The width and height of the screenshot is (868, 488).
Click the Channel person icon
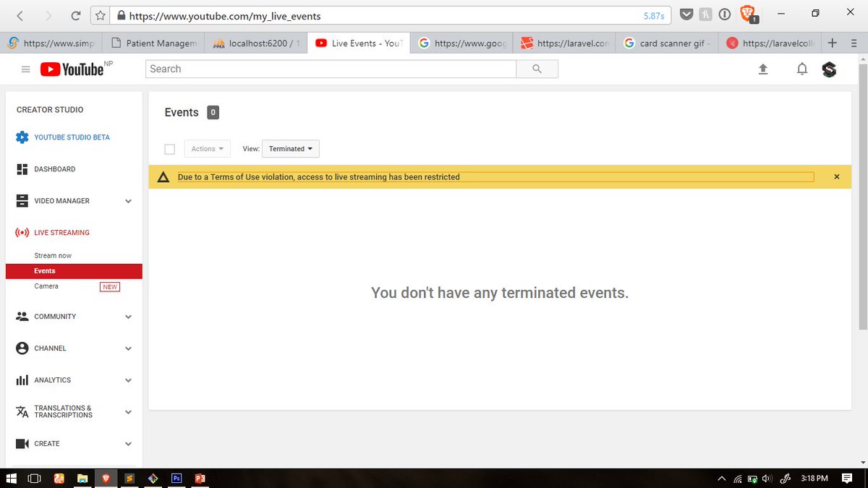tap(22, 348)
